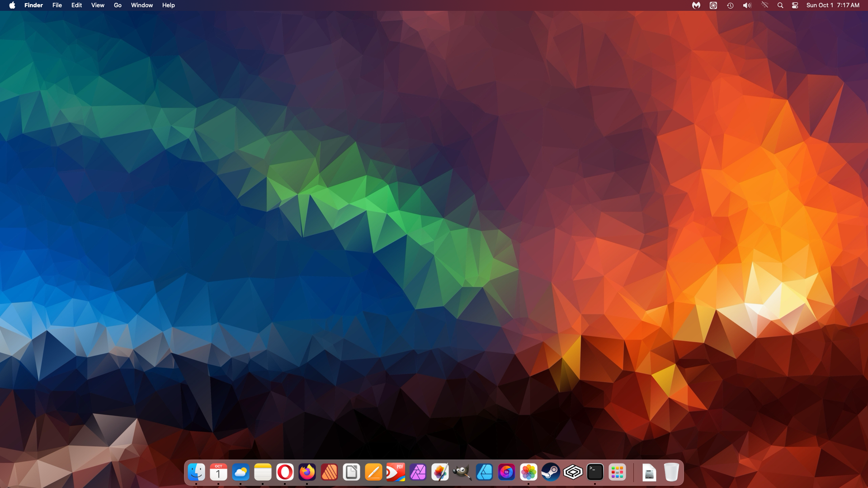The image size is (868, 488).
Task: Launch Opera browser in the dock
Action: click(285, 472)
